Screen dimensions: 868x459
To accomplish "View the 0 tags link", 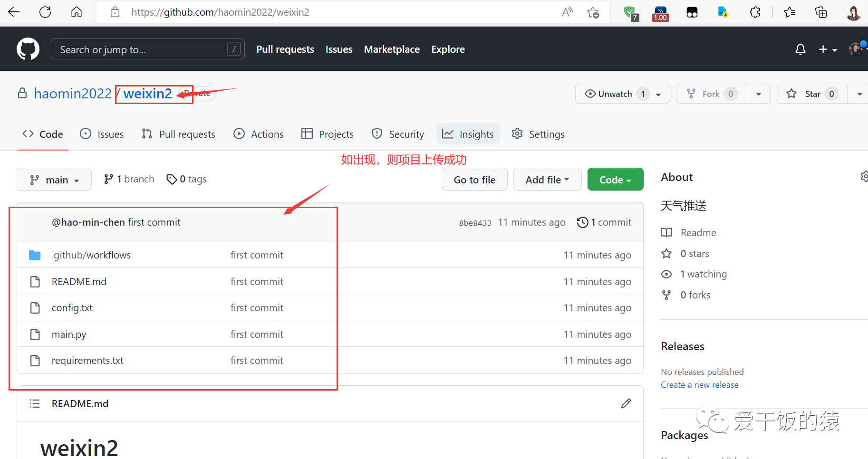I will point(186,179).
